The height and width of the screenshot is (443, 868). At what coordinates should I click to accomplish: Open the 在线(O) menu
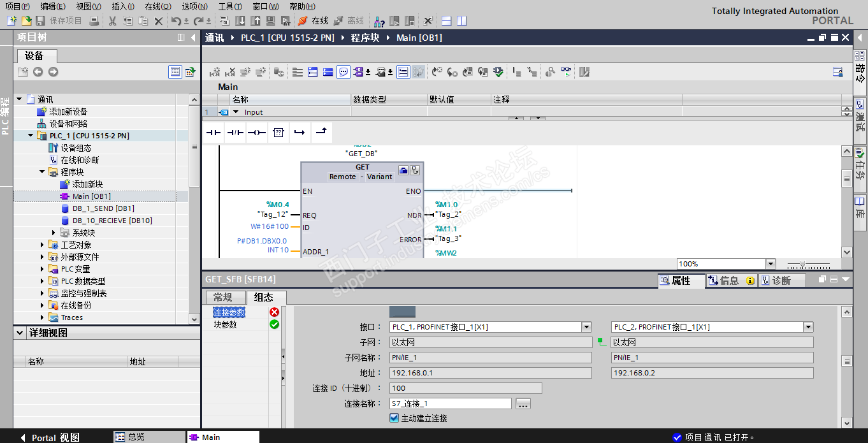click(x=158, y=6)
